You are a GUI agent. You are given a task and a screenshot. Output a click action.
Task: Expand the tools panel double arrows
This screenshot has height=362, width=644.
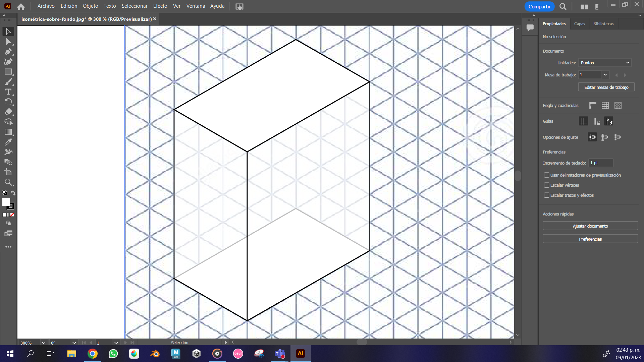coord(4,15)
